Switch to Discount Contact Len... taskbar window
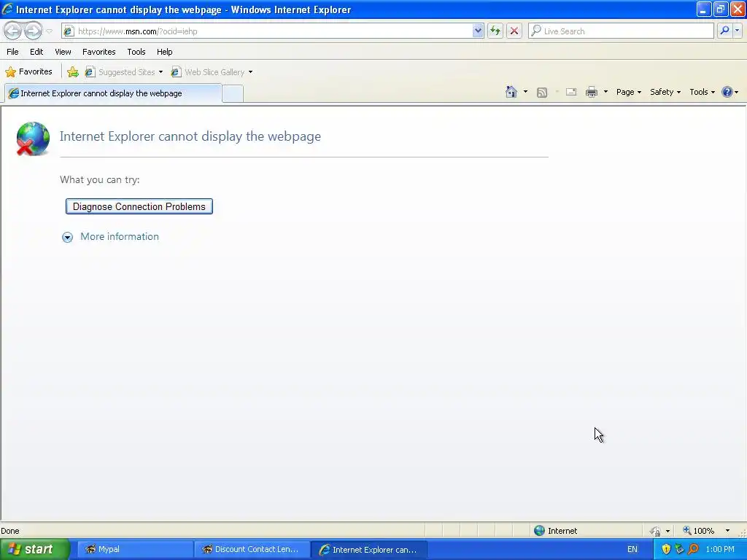Viewport: 747px width, 560px height. point(252,549)
